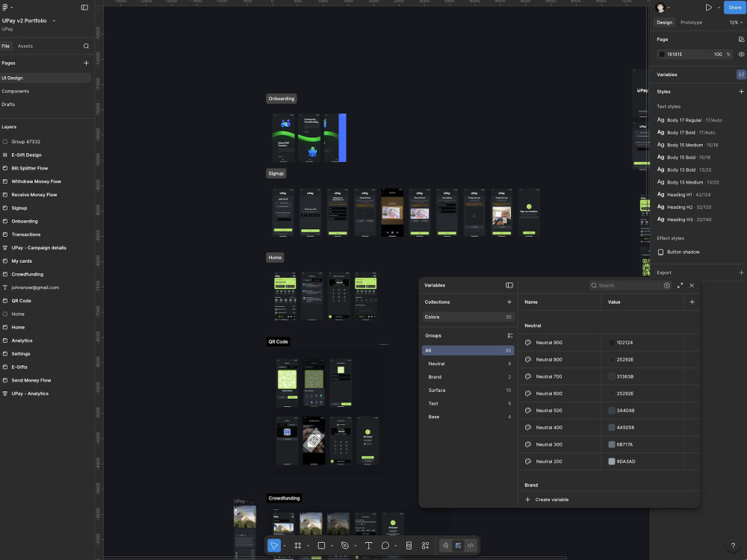Screen dimensions: 747x560
Task: Open the help question mark button
Action: [x=733, y=546]
